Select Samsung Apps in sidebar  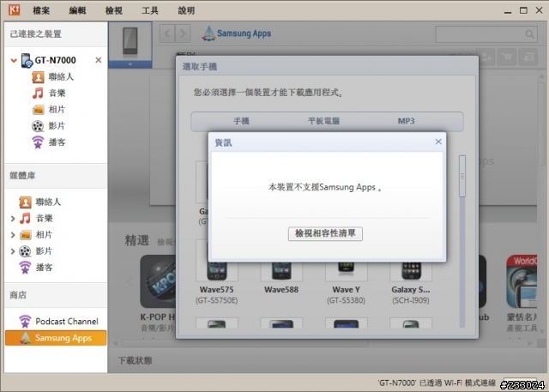[56, 338]
